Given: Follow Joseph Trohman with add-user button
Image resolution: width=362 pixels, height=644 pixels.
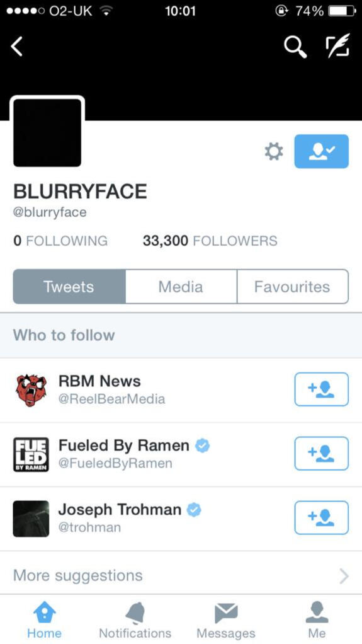Looking at the screenshot, I should click(321, 517).
